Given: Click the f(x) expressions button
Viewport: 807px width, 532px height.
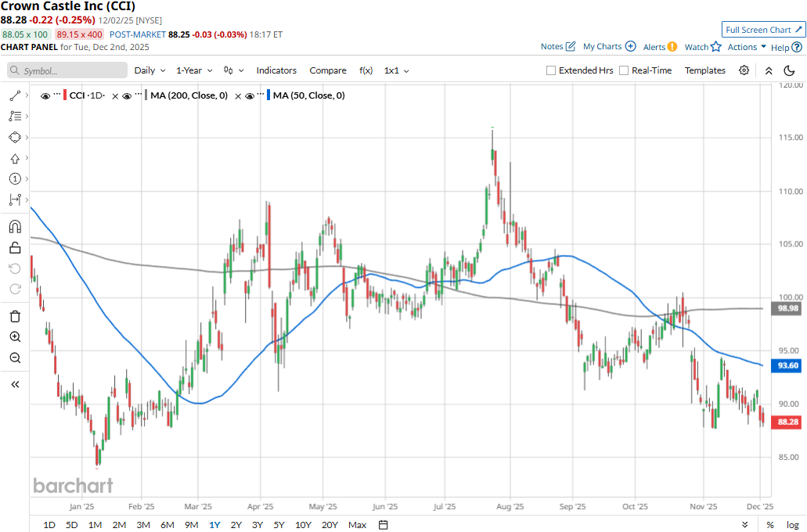Looking at the screenshot, I should pos(366,70).
